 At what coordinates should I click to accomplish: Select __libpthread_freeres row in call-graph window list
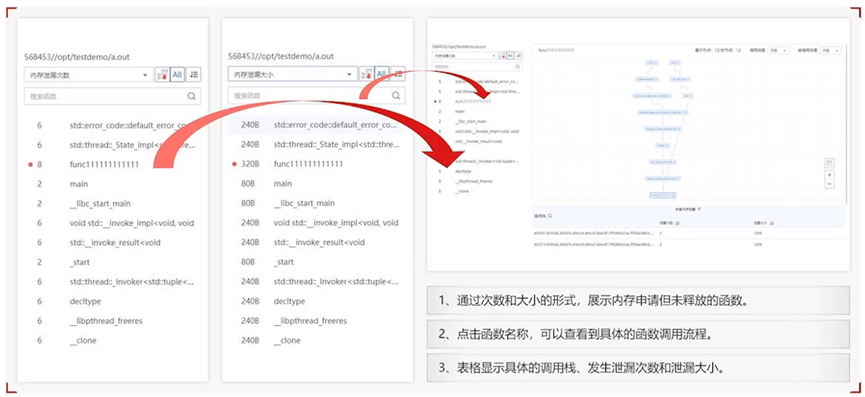tap(477, 181)
